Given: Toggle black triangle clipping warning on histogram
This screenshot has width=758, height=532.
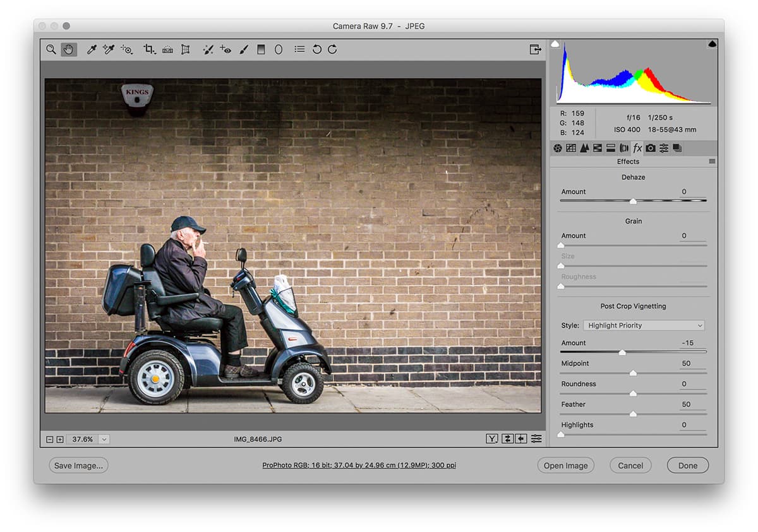Looking at the screenshot, I should 713,44.
